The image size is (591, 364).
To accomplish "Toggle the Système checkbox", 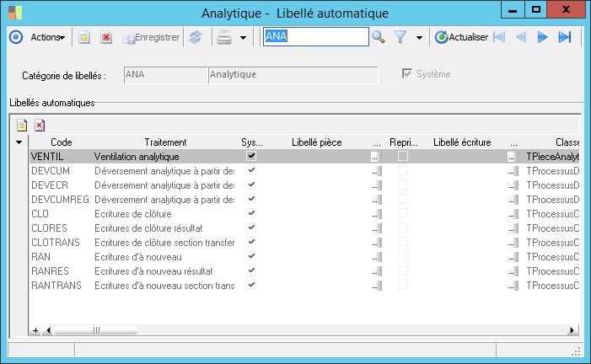I will [x=409, y=74].
